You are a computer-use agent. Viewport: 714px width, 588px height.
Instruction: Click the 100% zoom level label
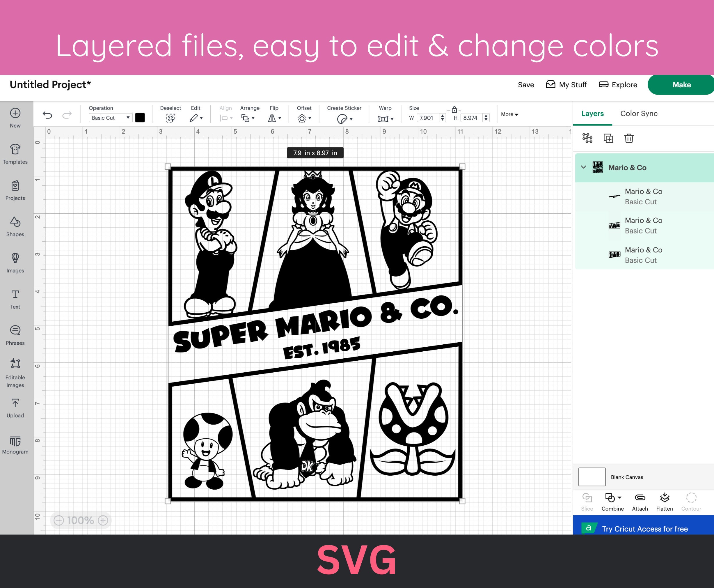[x=81, y=520]
